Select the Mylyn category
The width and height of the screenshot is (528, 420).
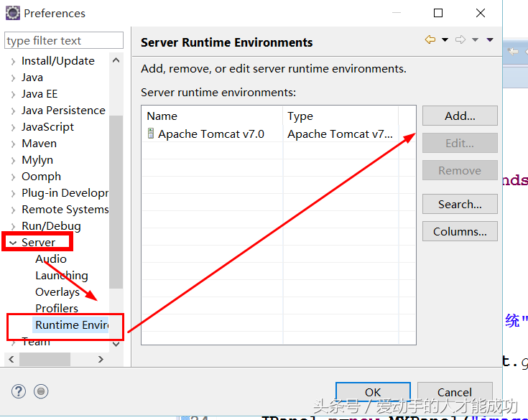[x=37, y=160]
